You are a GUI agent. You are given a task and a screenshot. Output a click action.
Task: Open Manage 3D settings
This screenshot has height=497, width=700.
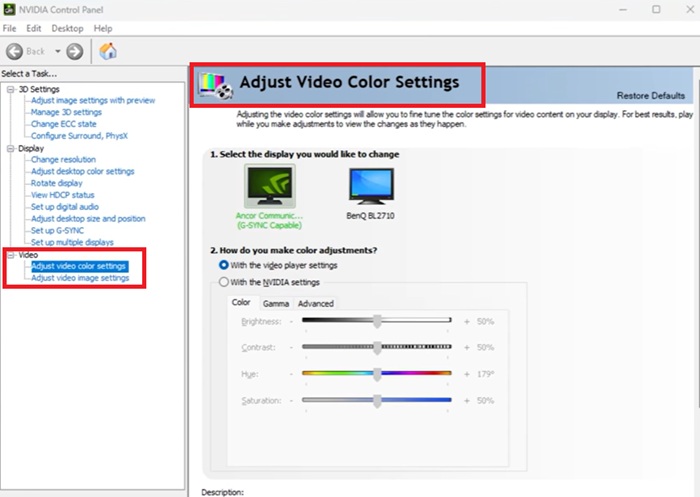point(66,112)
